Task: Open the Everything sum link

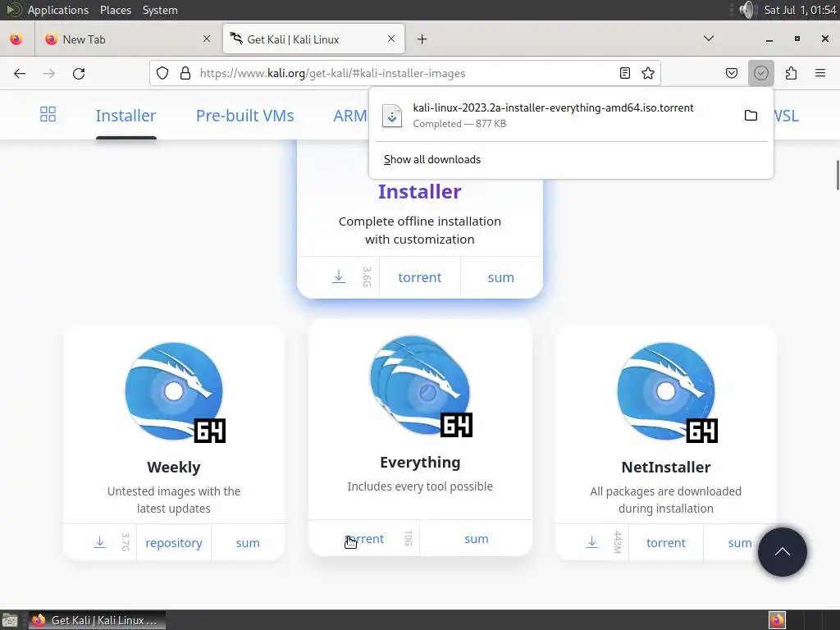Action: [x=477, y=539]
